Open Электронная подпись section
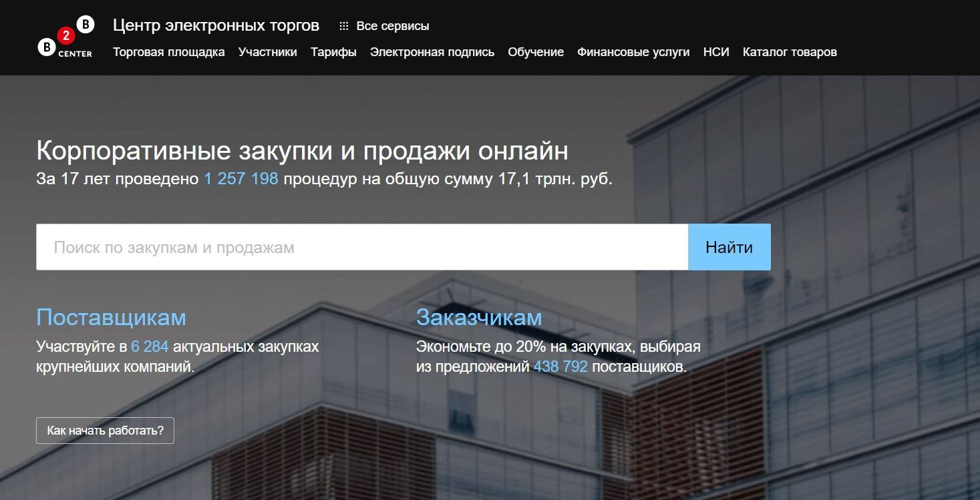This screenshot has width=980, height=500. pos(432,51)
